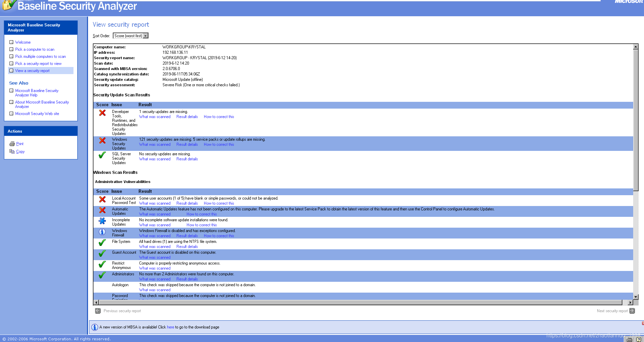Click the help question mark icon in status bar
Viewport: 644px width, 342px height.
639,339
